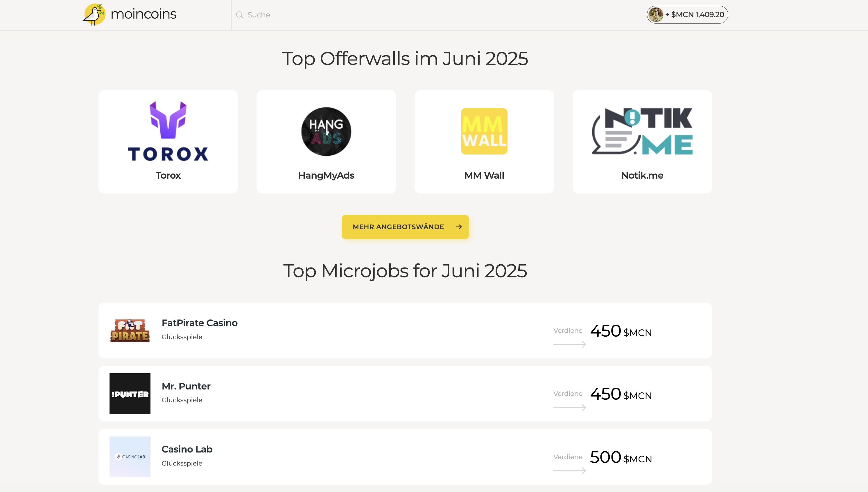
Task: Click the Mehr Angebotswände button
Action: [405, 227]
